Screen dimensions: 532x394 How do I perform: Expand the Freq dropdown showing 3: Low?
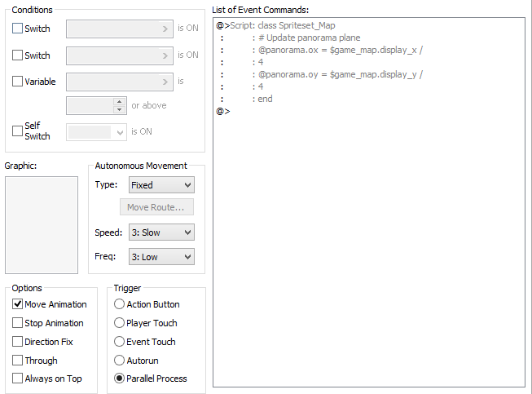(161, 257)
